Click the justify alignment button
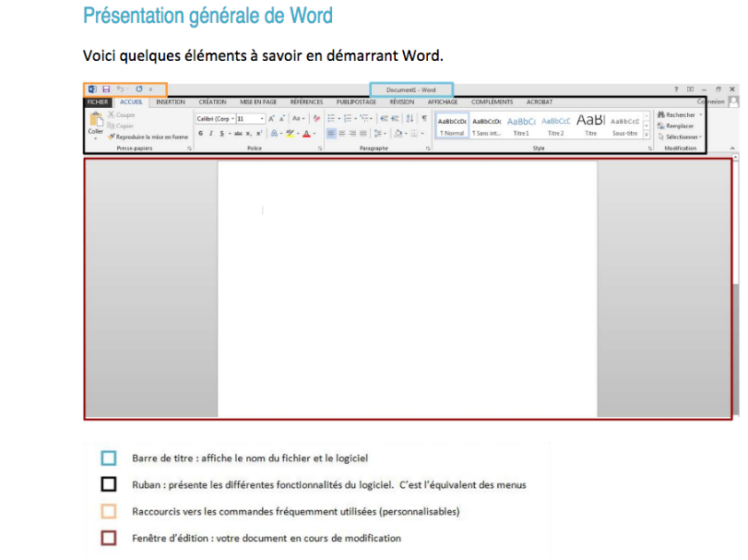748x560 pixels. pos(363,134)
